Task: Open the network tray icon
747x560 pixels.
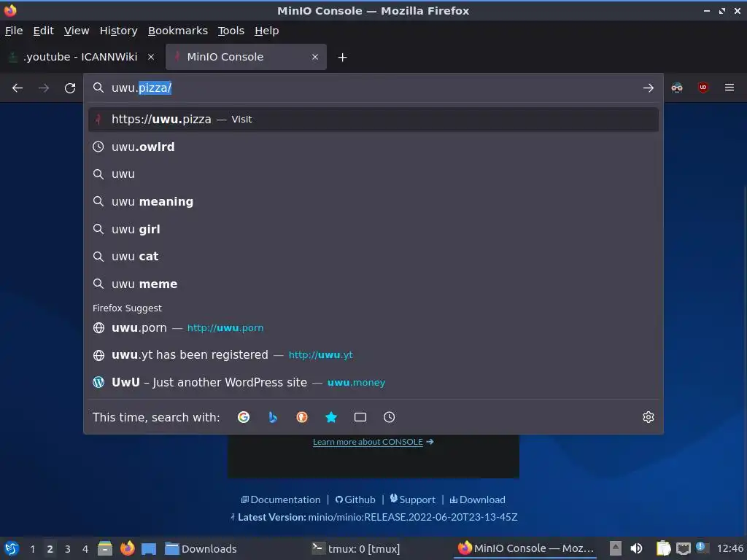Action: (683, 549)
